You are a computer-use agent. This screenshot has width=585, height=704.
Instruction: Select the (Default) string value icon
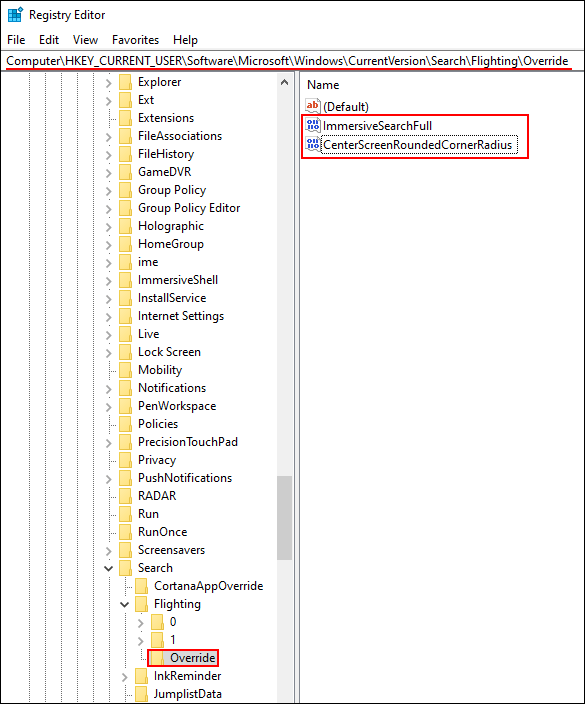pos(312,106)
